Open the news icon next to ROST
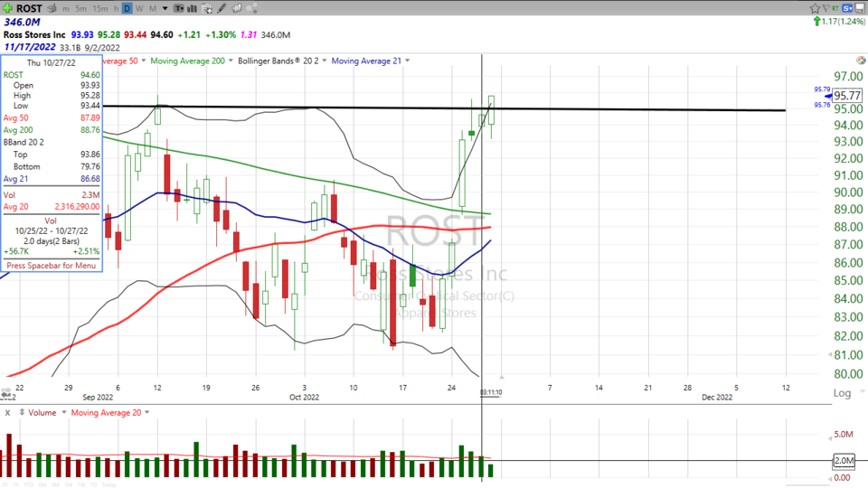This screenshot has height=488, width=868. click(x=52, y=8)
